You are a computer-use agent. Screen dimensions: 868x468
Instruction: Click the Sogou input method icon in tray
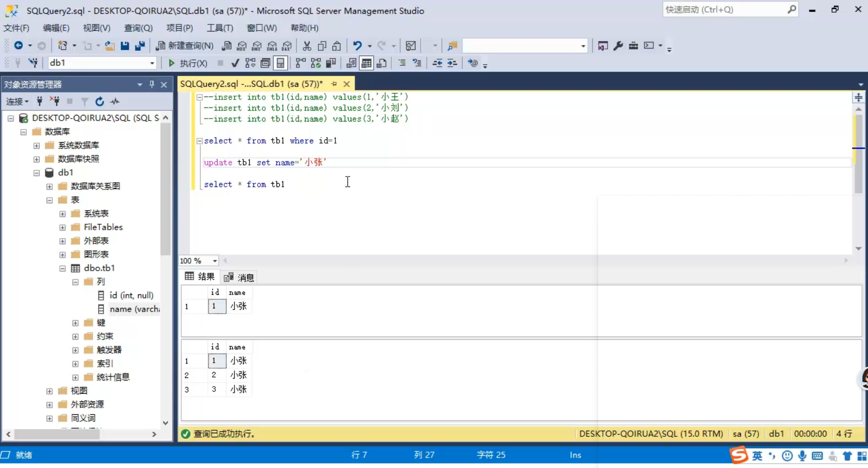(x=739, y=455)
